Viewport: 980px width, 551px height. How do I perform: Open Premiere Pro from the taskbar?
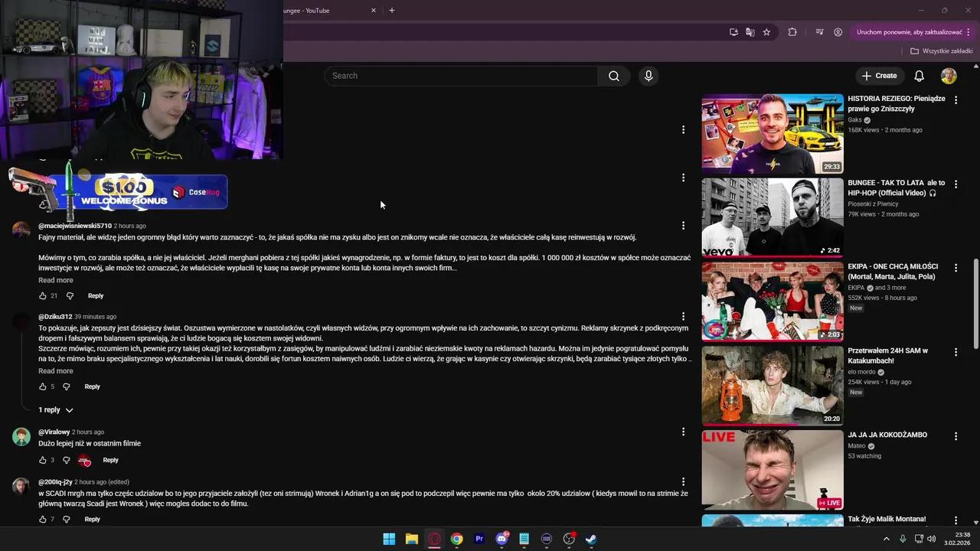[479, 539]
